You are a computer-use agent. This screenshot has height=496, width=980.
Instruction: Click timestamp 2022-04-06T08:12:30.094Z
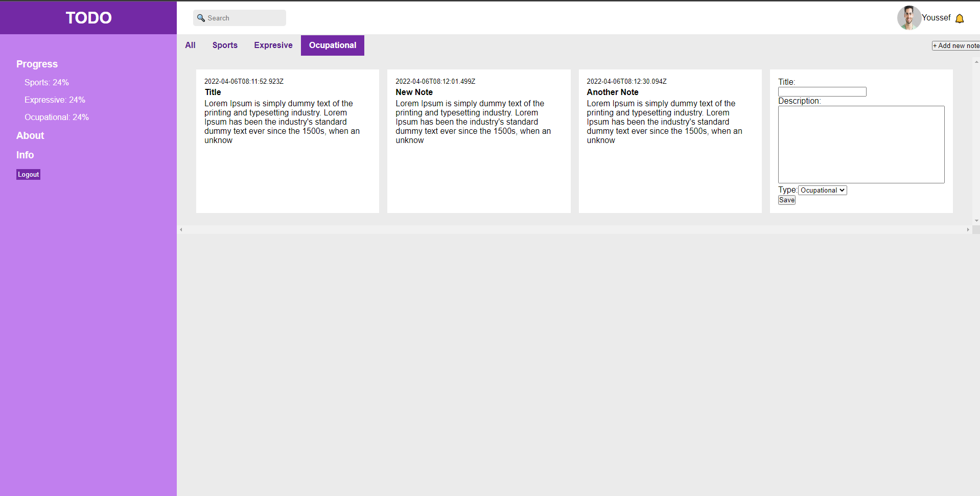[x=626, y=81]
